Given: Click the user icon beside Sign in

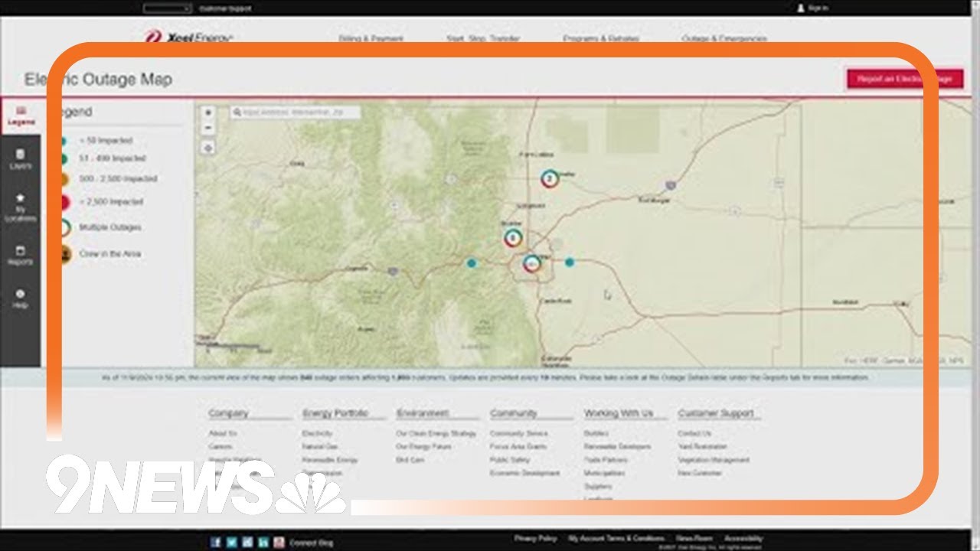Looking at the screenshot, I should [x=801, y=8].
